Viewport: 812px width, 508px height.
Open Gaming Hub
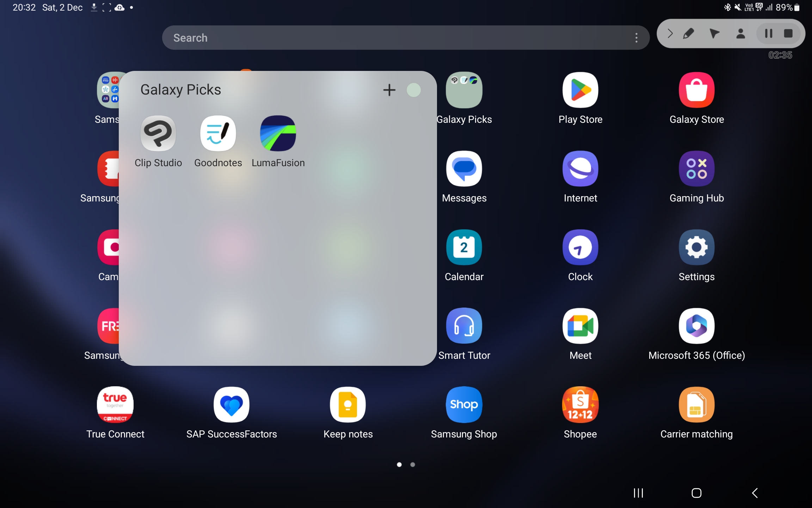coord(697,169)
